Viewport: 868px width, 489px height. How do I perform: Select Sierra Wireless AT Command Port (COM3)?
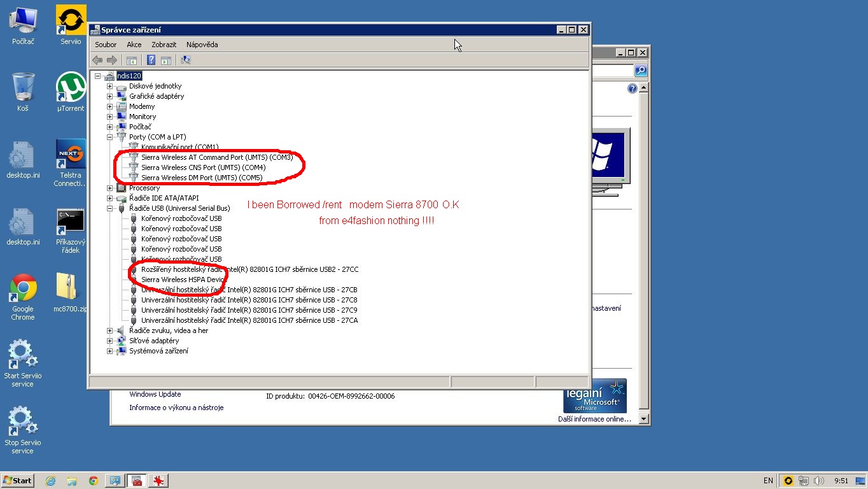click(217, 157)
